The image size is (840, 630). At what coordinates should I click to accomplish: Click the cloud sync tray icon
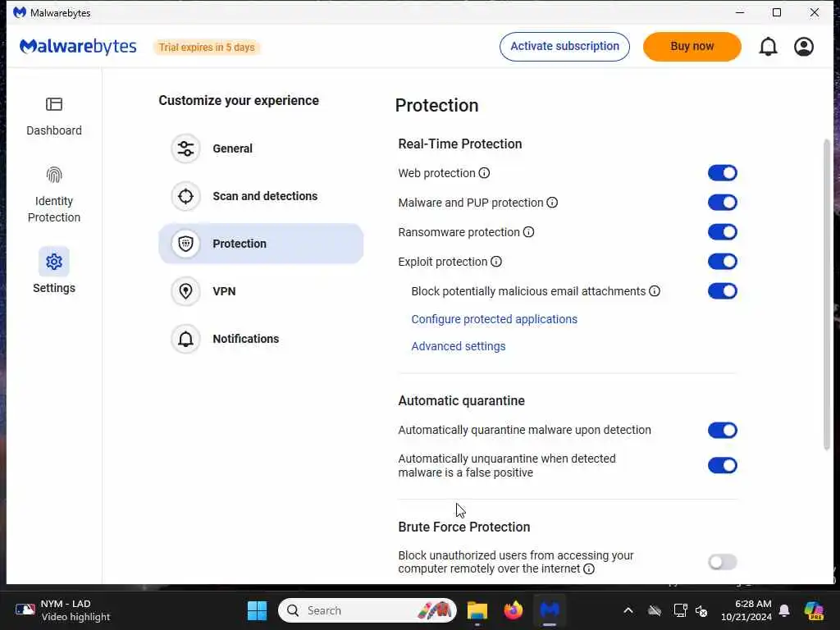654,610
